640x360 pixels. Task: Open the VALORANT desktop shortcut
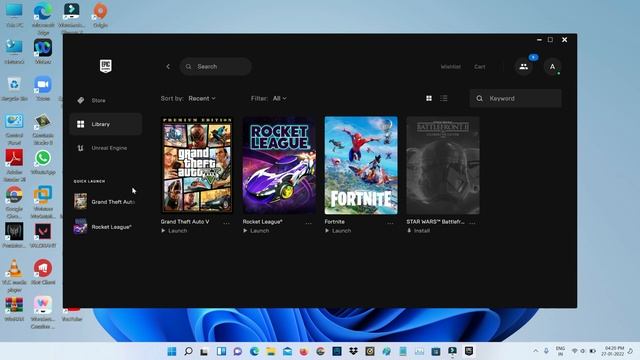click(43, 236)
